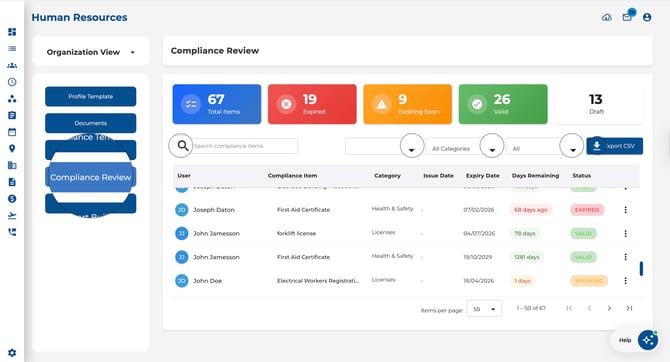This screenshot has height=362, width=670.
Task: Change items per page from 50
Action: click(484, 309)
